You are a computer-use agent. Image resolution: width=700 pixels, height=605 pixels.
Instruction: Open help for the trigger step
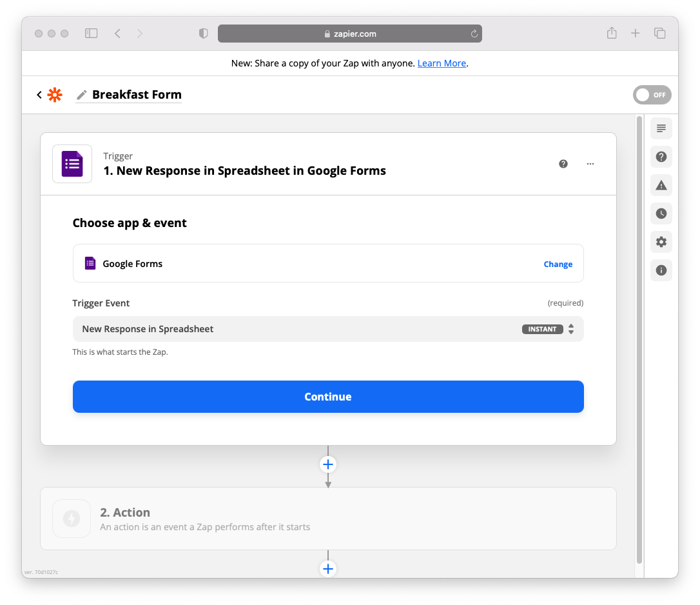pos(563,164)
